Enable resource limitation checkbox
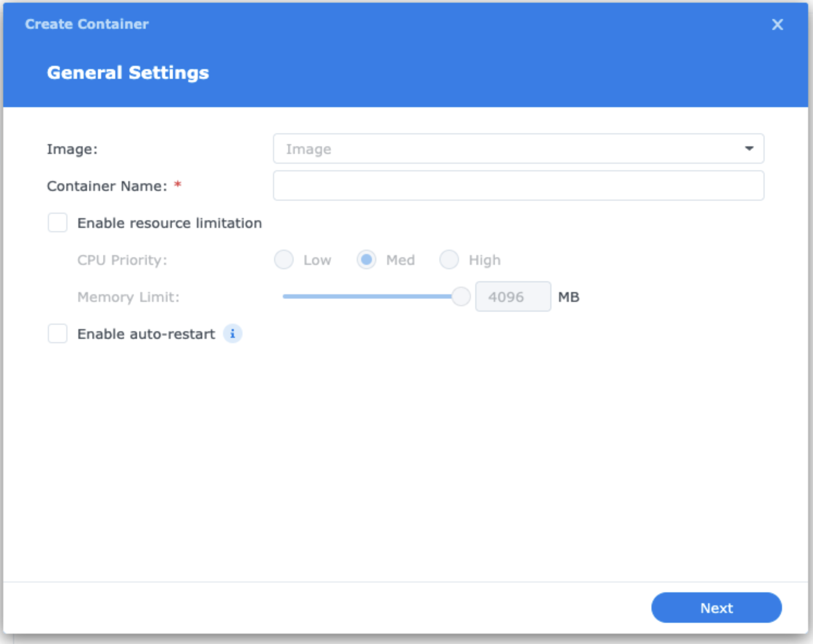813x644 pixels. pyautogui.click(x=58, y=222)
